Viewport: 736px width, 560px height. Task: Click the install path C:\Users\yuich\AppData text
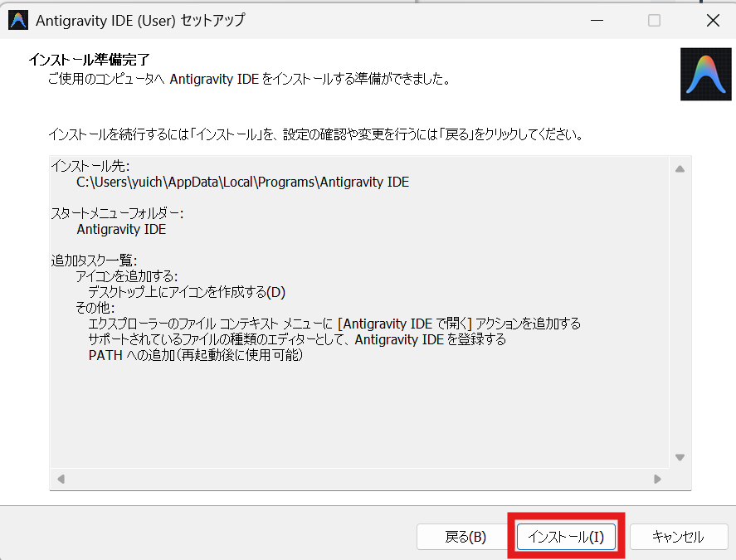[x=242, y=183]
